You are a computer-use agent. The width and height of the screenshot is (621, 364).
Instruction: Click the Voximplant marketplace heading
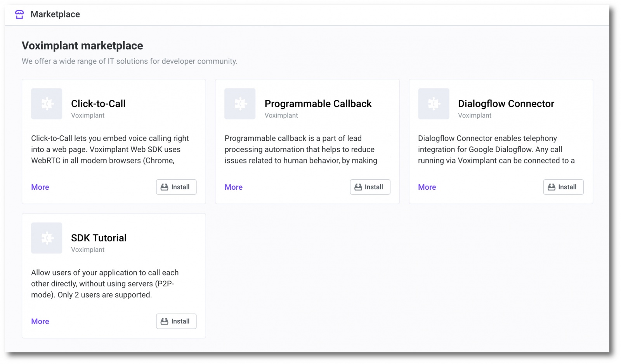82,46
